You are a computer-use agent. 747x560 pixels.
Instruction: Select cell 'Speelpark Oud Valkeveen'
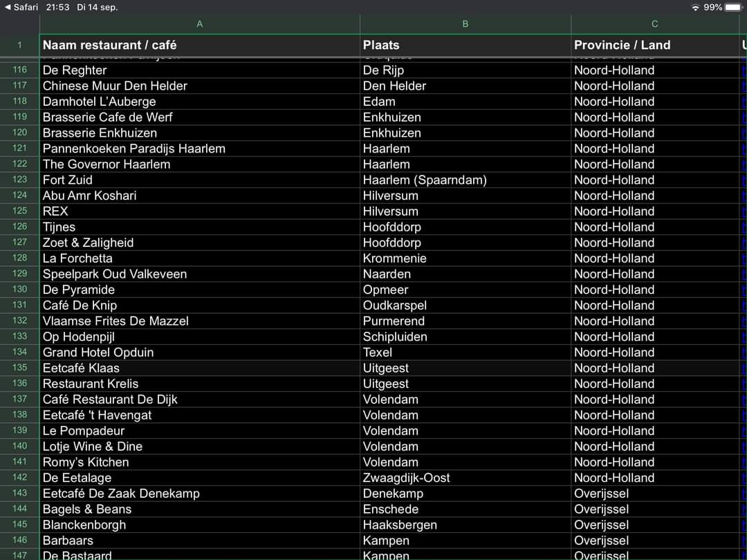200,274
